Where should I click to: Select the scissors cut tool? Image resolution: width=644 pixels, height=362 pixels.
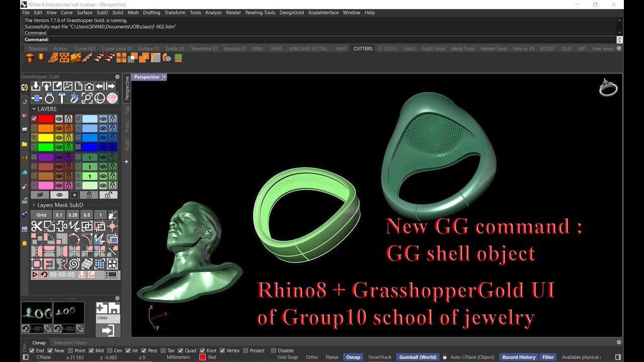click(x=37, y=226)
